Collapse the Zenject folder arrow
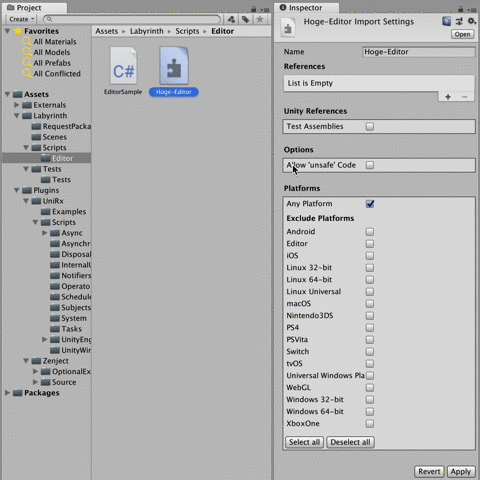This screenshot has height=480, width=480. [x=26, y=361]
